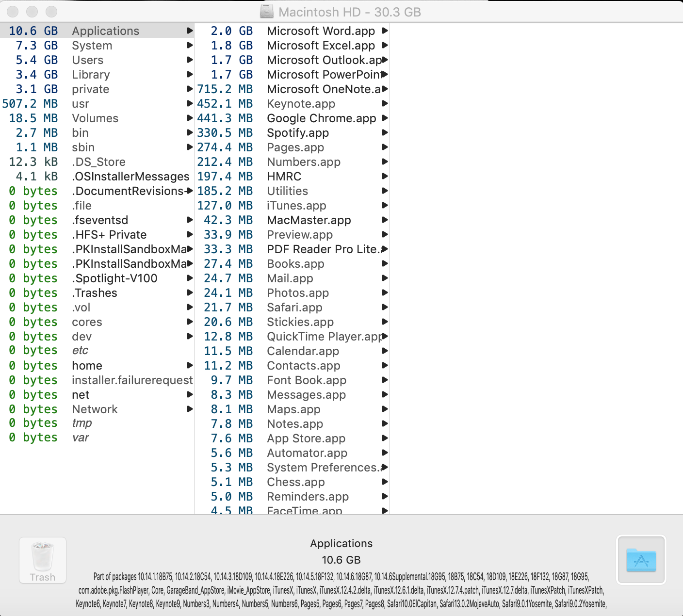
Task: Expand arrow beside the Utilities folder
Action: click(x=385, y=191)
